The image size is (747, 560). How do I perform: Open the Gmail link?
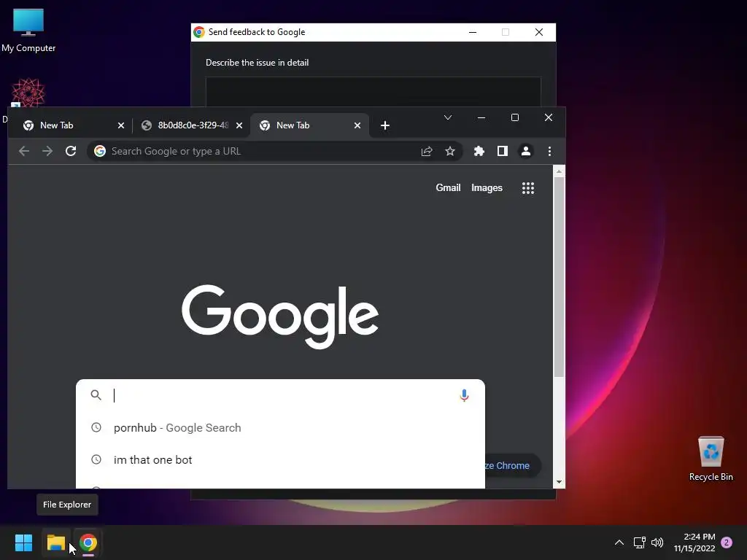[x=448, y=187]
